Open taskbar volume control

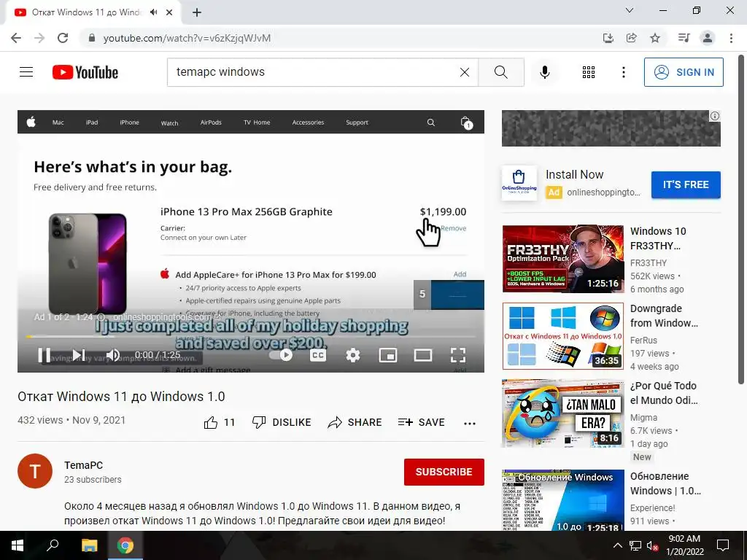click(652, 545)
